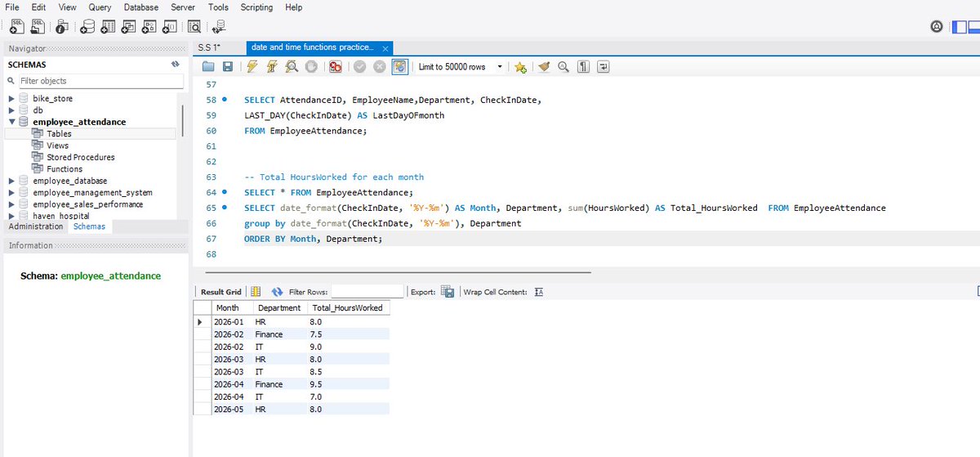Sort by the Department column header
The image size is (980, 457).
pyautogui.click(x=279, y=308)
